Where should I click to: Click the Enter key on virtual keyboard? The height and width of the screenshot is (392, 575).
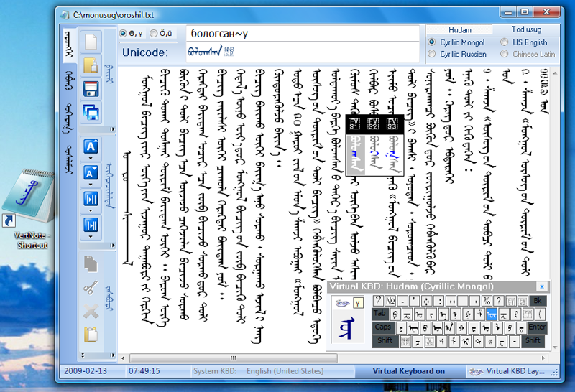pos(537,327)
